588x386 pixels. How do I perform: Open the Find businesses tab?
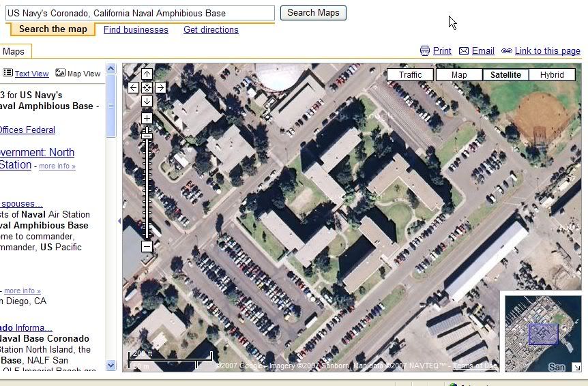(136, 30)
